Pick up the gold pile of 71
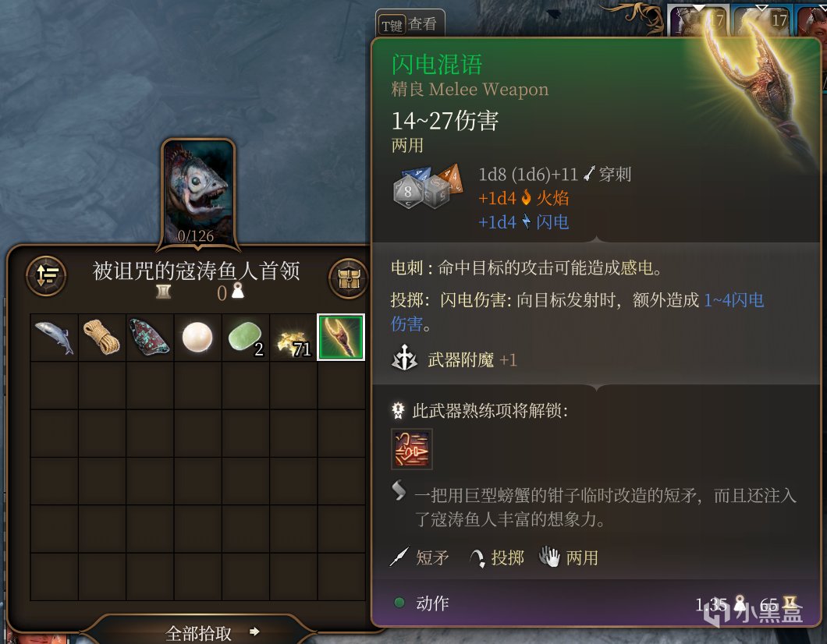This screenshot has width=827, height=644. tap(293, 338)
